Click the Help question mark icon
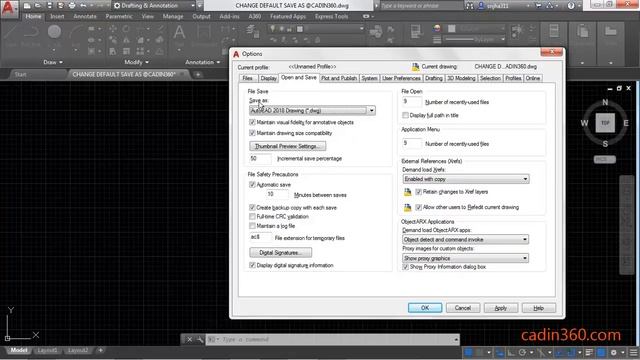 pyautogui.click(x=571, y=6)
